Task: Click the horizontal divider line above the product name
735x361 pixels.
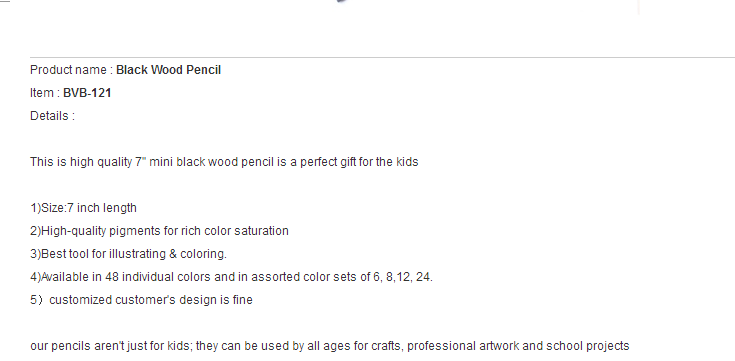Action: [x=382, y=58]
